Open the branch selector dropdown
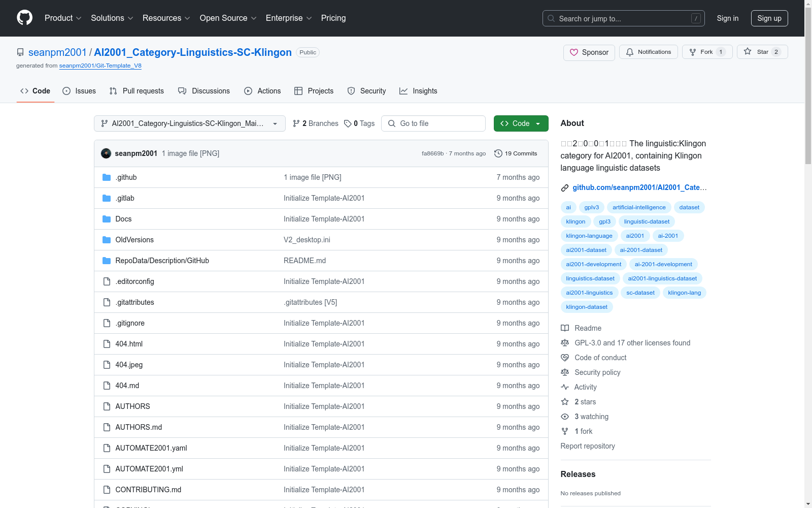This screenshot has width=812, height=508. [190, 123]
